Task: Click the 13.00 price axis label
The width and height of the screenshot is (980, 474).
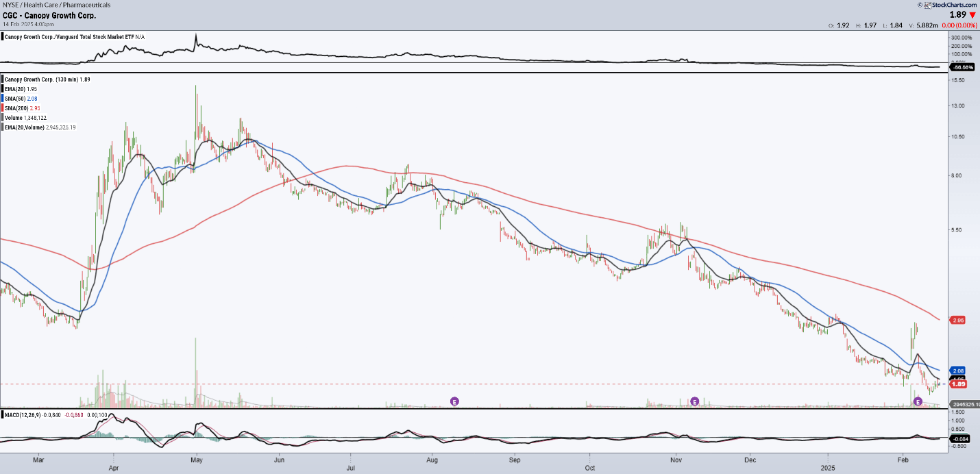Action: tap(958, 105)
